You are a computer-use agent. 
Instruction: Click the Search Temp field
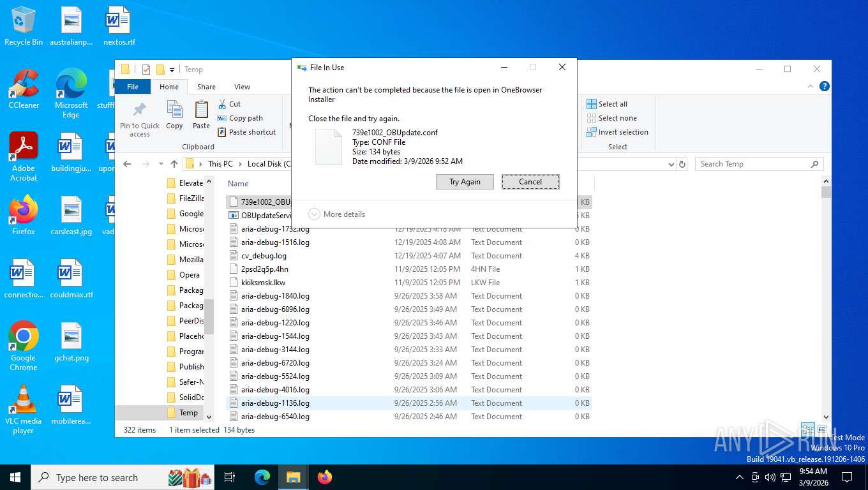(759, 164)
